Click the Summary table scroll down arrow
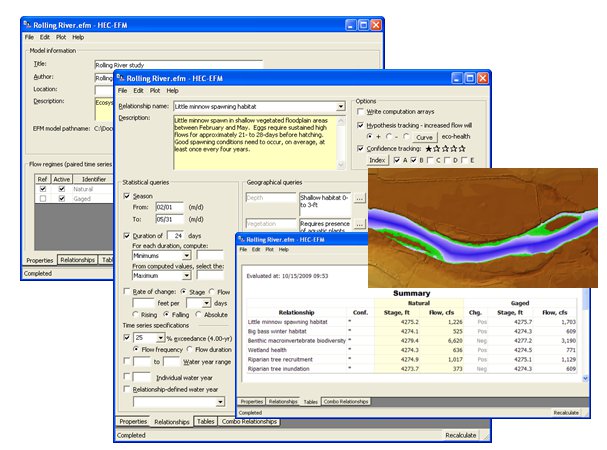Viewport: 607px width, 450px height. click(x=585, y=378)
